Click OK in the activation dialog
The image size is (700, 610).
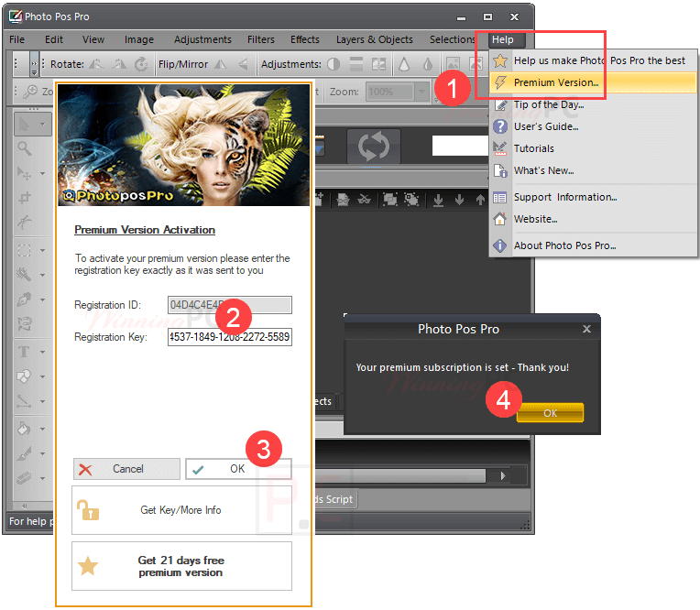tap(238, 469)
